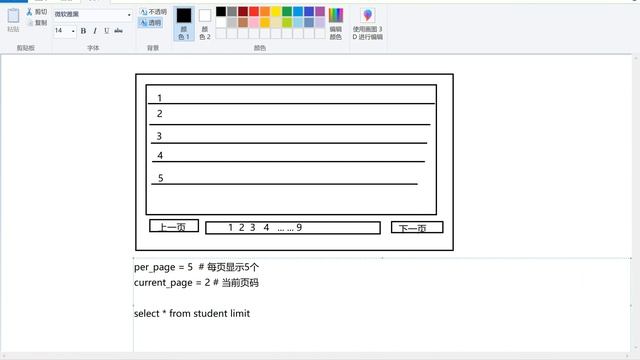This screenshot has width=640, height=360.
Task: Pick the turquoise blue palette swatch
Action: tap(298, 11)
